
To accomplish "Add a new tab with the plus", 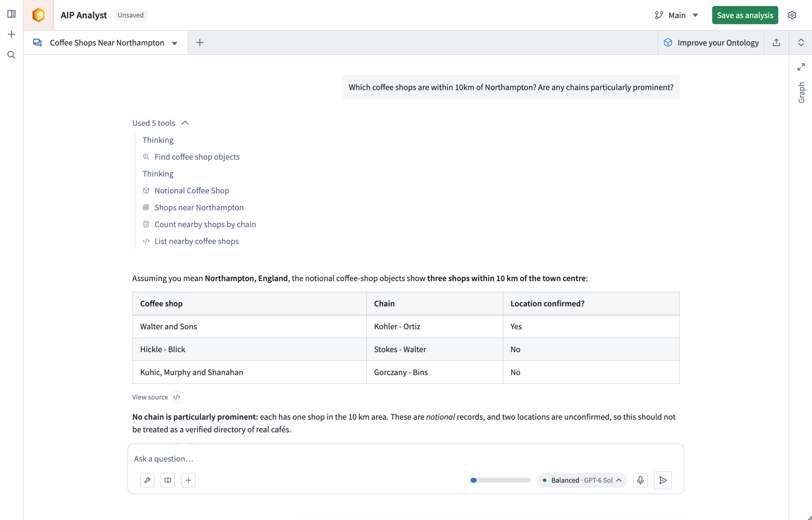I will [200, 43].
